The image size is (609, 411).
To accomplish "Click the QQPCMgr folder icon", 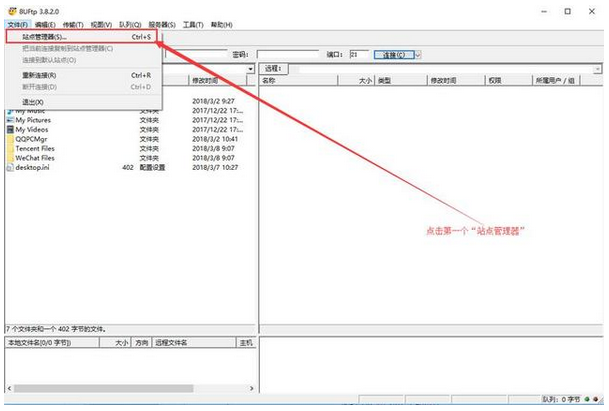I will pyautogui.click(x=10, y=139).
